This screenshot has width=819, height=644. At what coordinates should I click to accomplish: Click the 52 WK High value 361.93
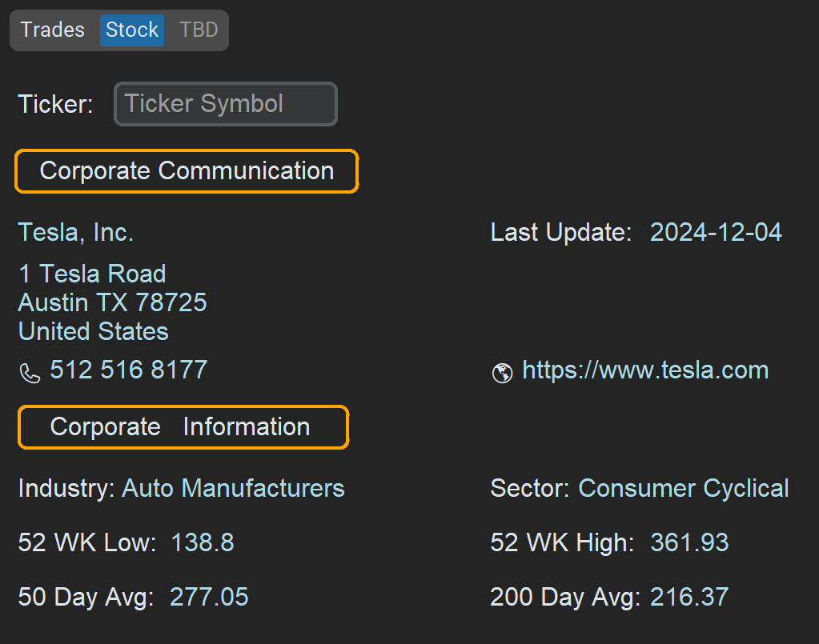tap(689, 543)
